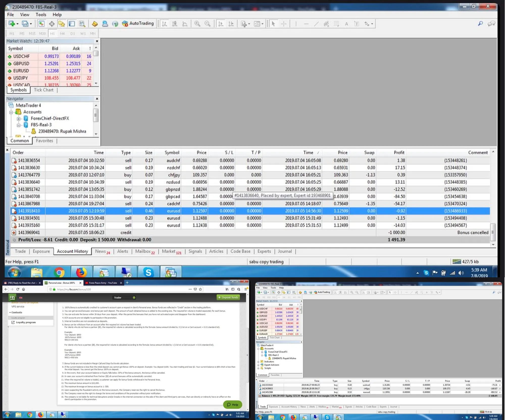The image size is (505, 420).
Task: Switch timeframe to H1 in large MetaTrader window
Action: [x=52, y=33]
